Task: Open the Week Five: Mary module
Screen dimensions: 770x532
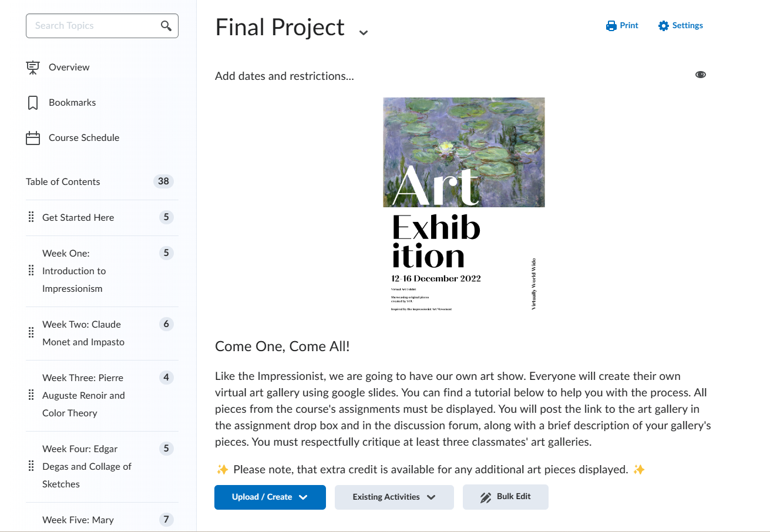Action: pos(78,520)
